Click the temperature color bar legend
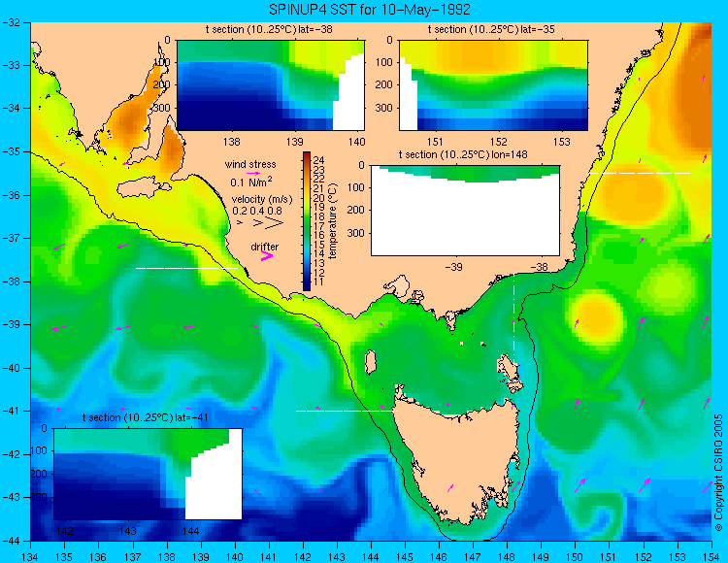Viewport: 728px width, 563px height. click(307, 221)
